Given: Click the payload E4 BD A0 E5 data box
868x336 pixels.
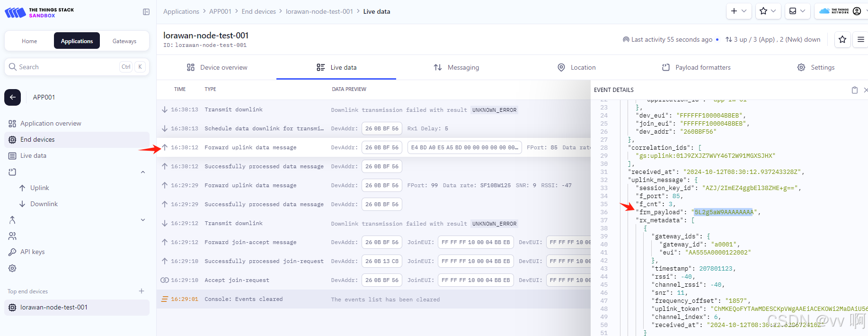Looking at the screenshot, I should 464,147.
